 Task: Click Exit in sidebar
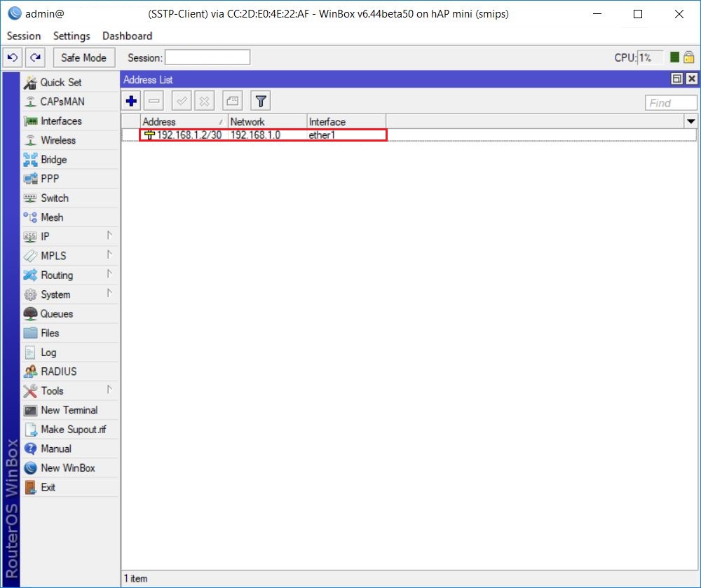(x=70, y=487)
